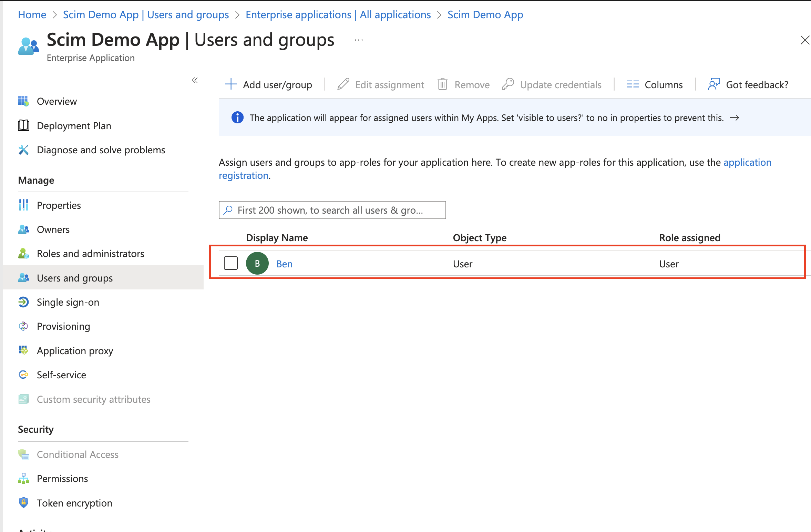
Task: Click the Diagnose and solve problems wrench icon
Action: point(23,150)
